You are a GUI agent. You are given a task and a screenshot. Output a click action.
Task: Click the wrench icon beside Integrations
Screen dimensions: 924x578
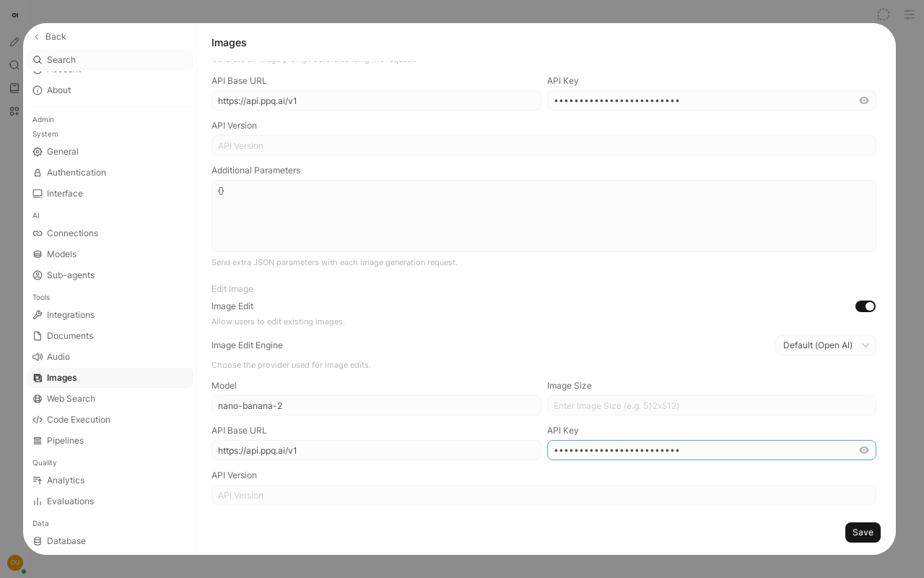click(38, 315)
